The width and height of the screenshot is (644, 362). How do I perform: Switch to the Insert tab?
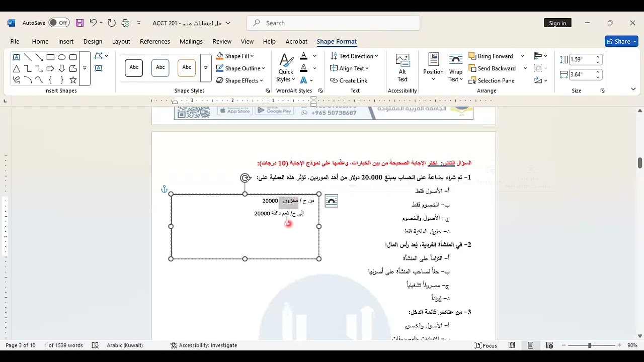[66, 41]
